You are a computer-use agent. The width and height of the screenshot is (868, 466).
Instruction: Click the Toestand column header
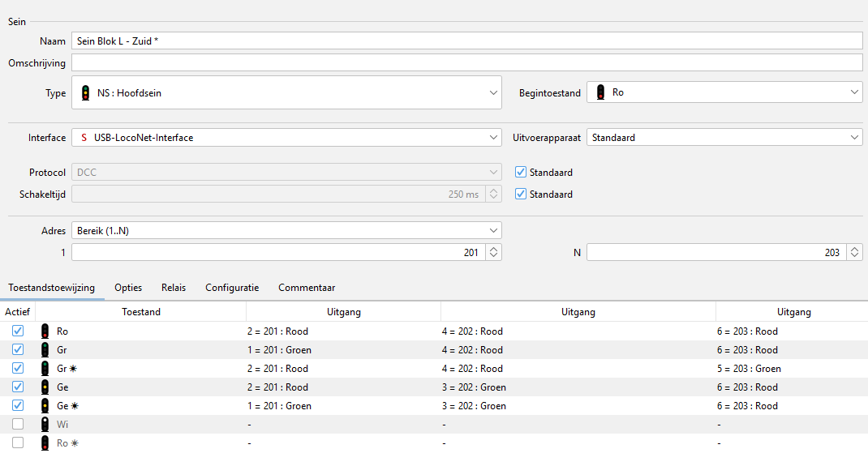click(141, 311)
